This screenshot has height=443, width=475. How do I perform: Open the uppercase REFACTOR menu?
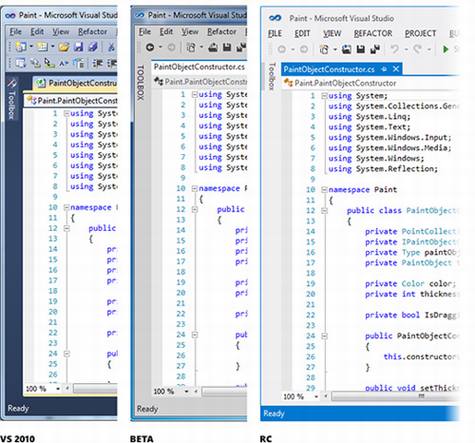click(373, 33)
